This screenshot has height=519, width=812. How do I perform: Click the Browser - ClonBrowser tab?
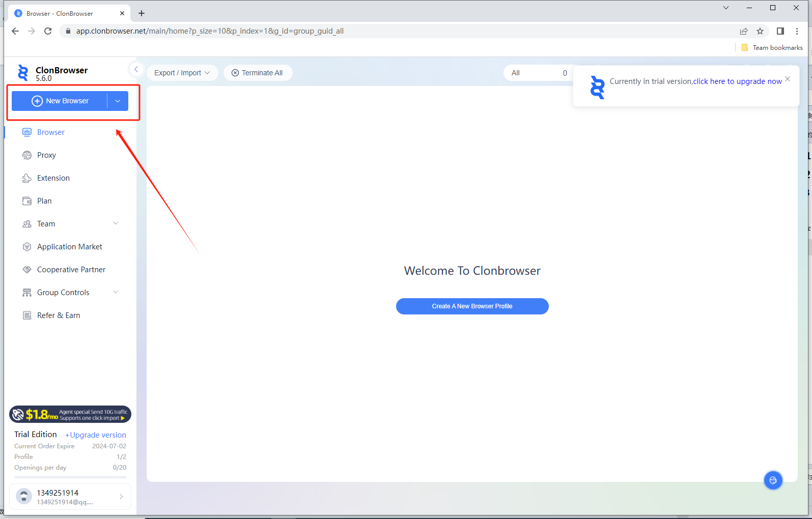(x=69, y=13)
